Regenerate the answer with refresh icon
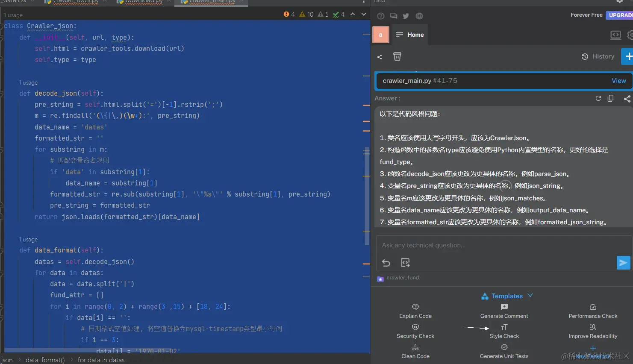The width and height of the screenshot is (633, 364). (598, 98)
